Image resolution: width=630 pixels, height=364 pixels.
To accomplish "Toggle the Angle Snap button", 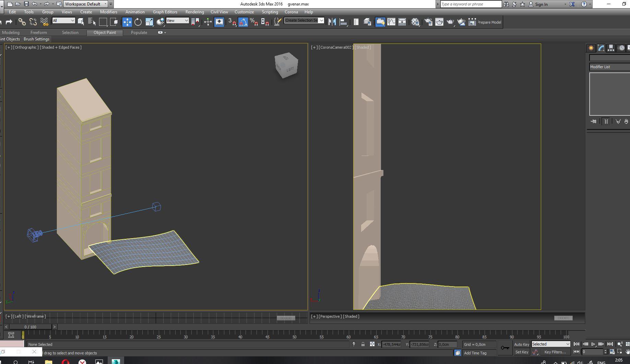I will (243, 22).
